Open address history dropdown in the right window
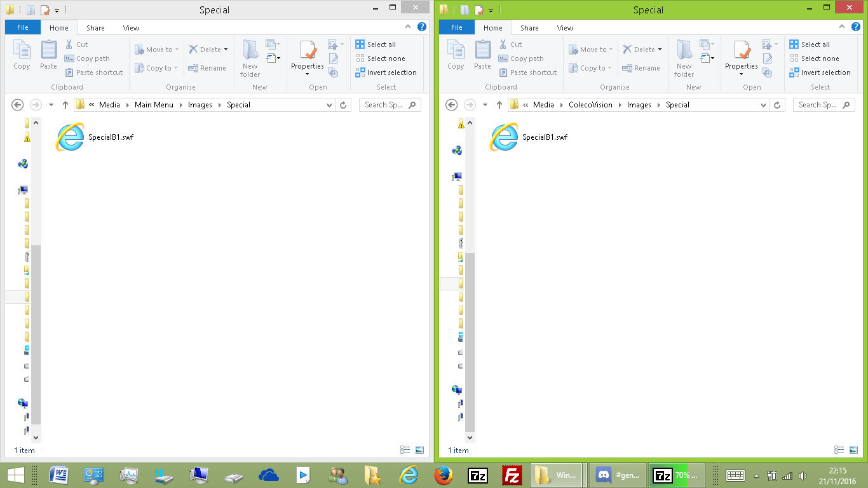 click(763, 105)
